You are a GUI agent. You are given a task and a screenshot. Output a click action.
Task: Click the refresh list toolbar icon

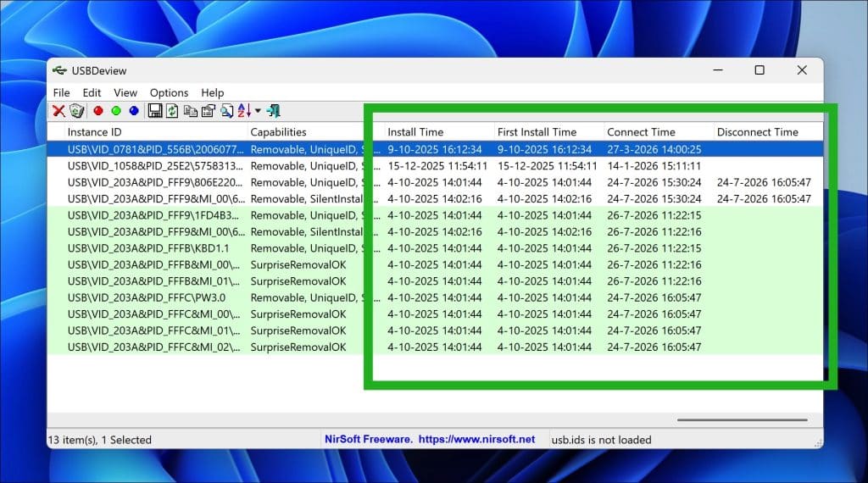(x=172, y=111)
